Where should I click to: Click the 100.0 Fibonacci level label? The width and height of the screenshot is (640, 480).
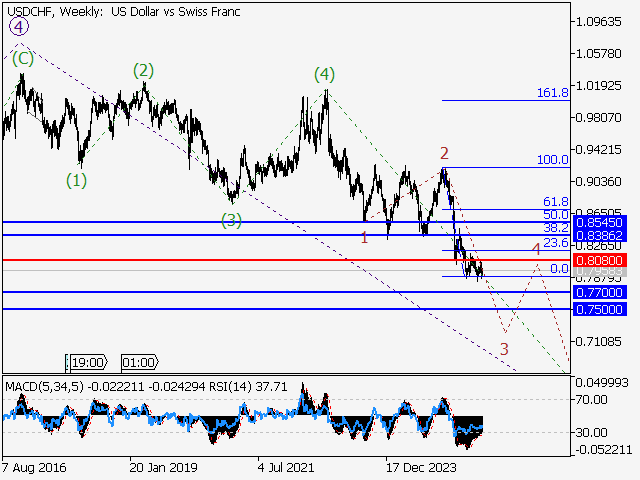(552, 160)
